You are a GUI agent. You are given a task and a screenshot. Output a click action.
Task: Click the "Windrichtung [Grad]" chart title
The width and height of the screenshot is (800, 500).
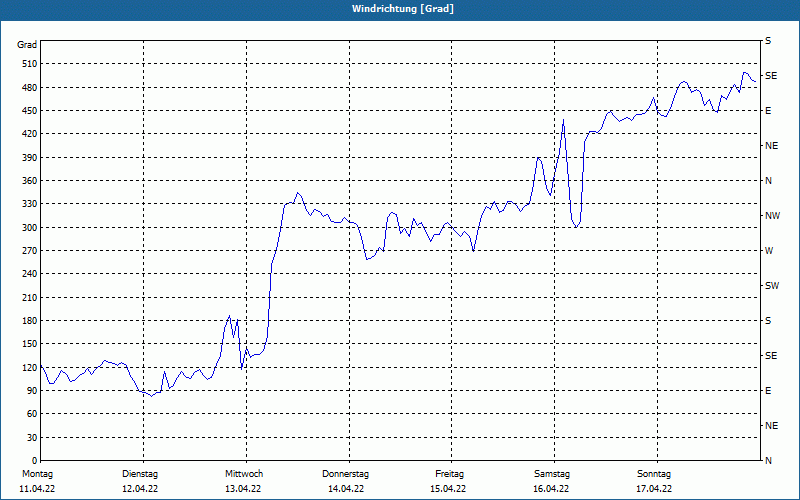pyautogui.click(x=403, y=9)
